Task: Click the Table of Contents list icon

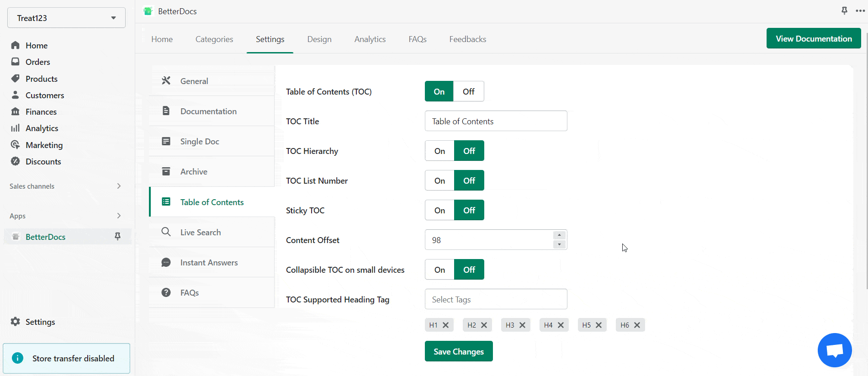Action: [166, 201]
